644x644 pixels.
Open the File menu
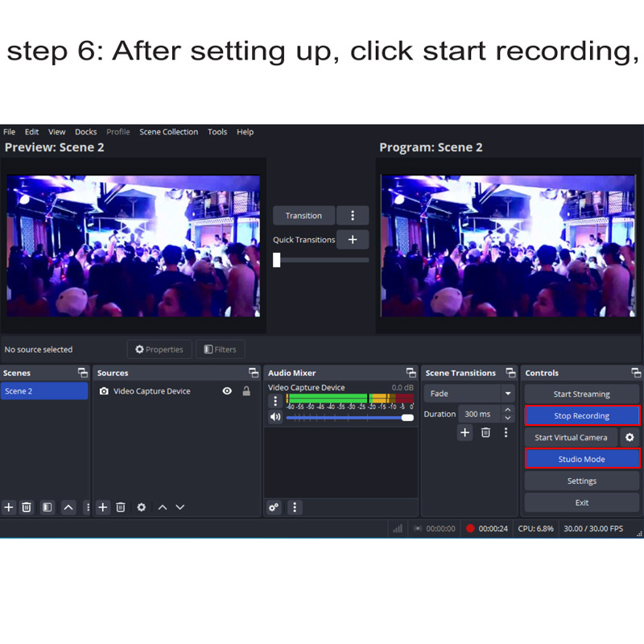pyautogui.click(x=9, y=132)
